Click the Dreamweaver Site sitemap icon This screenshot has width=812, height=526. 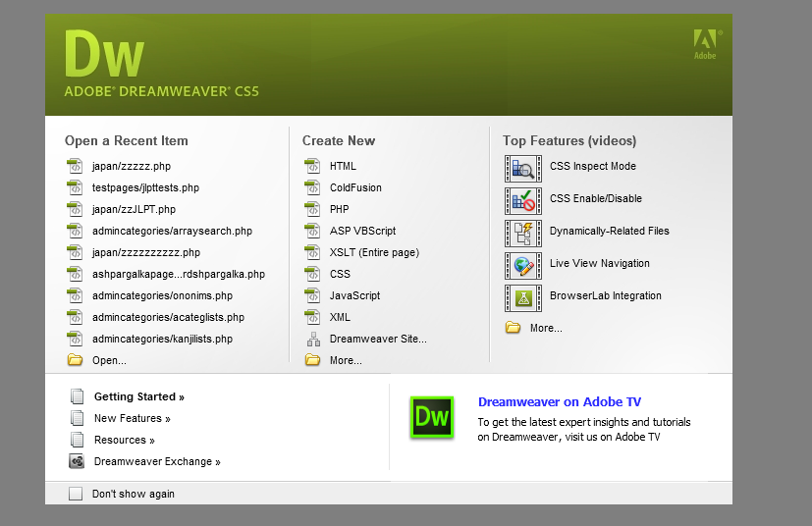(x=313, y=340)
